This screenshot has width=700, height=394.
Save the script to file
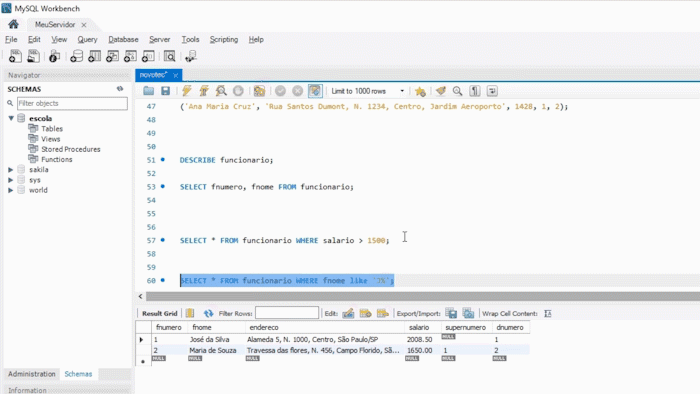coord(166,91)
